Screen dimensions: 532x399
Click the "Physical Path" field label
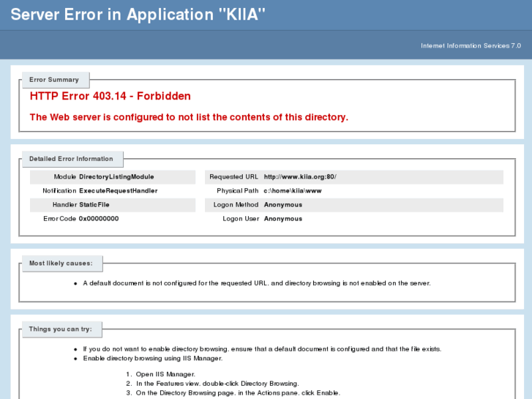click(238, 191)
